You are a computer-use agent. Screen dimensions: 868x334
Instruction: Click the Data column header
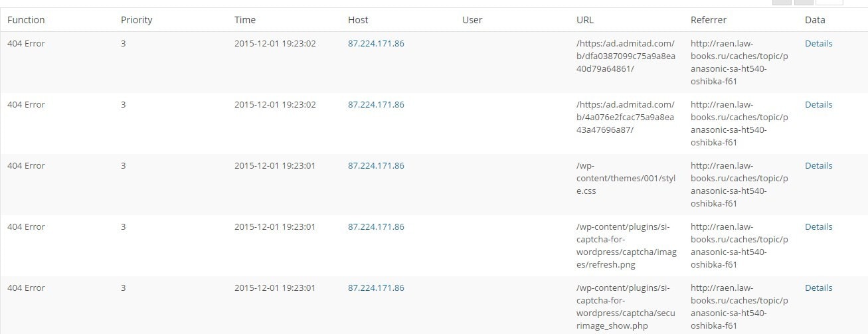(815, 20)
